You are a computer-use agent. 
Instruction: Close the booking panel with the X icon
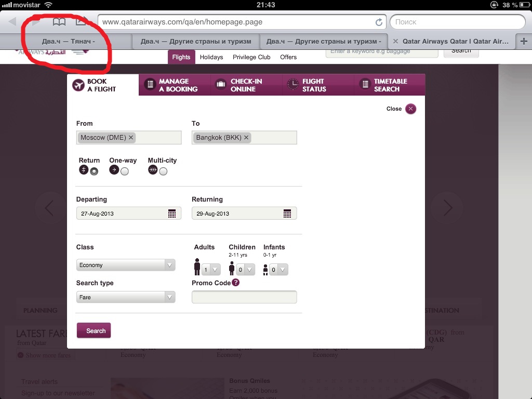[x=410, y=109]
